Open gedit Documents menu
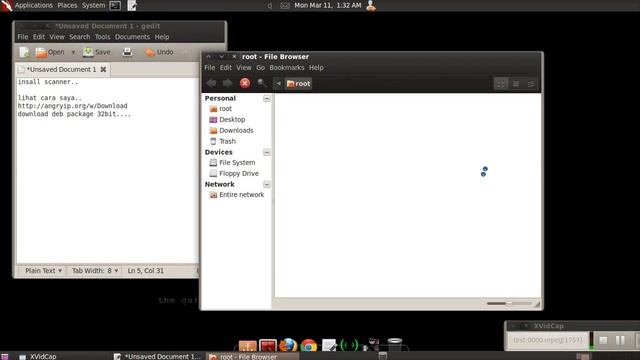 (x=132, y=37)
